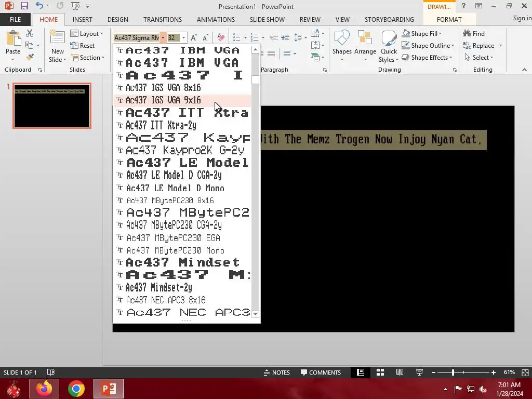This screenshot has height=399, width=532.
Task: Apply bulleted list formatting
Action: 237,37
